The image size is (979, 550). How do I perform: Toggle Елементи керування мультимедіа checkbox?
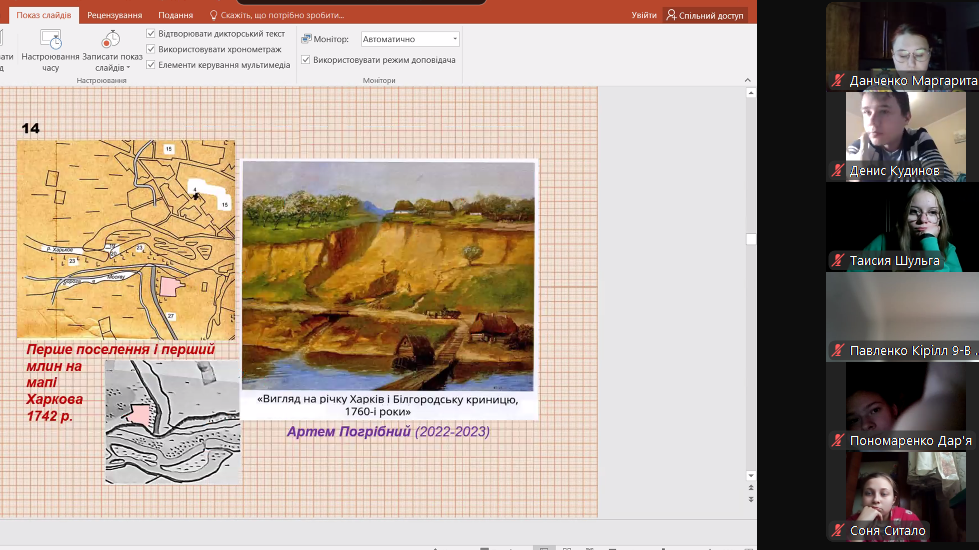(x=150, y=65)
